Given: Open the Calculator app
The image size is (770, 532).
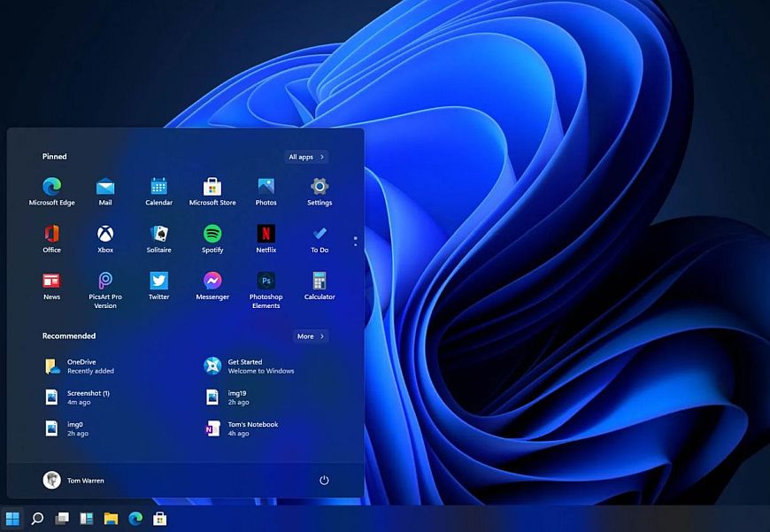Looking at the screenshot, I should click(x=320, y=286).
